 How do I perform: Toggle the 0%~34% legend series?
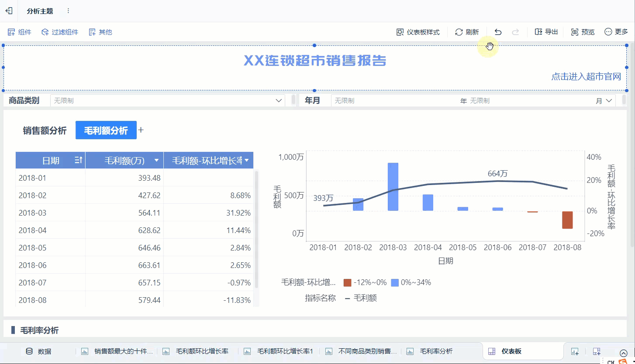[x=411, y=282]
